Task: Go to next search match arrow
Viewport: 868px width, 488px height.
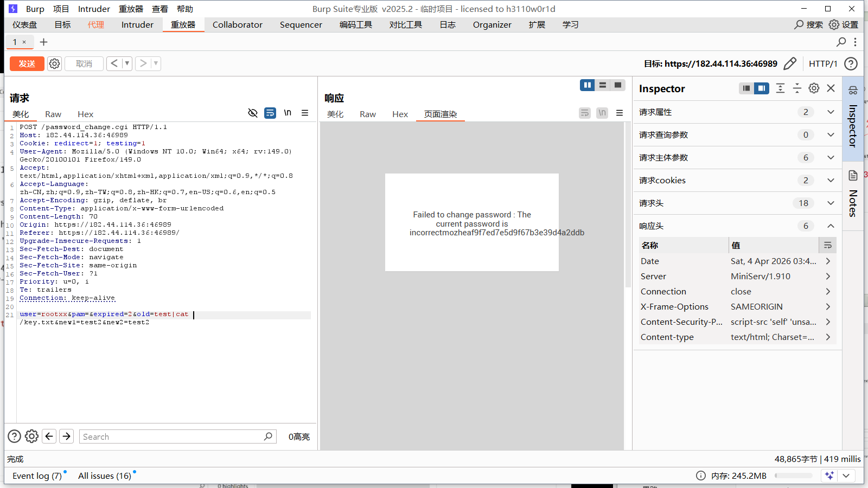Action: (67, 436)
